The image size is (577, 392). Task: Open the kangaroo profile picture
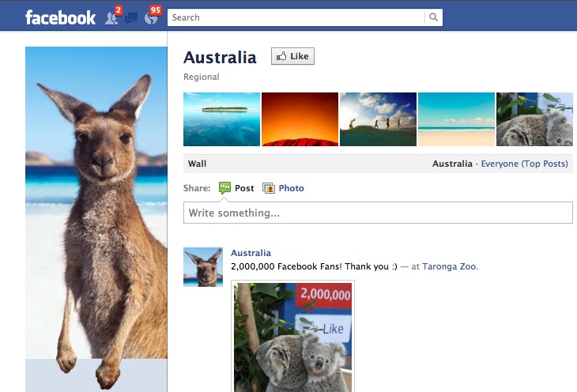(x=96, y=219)
